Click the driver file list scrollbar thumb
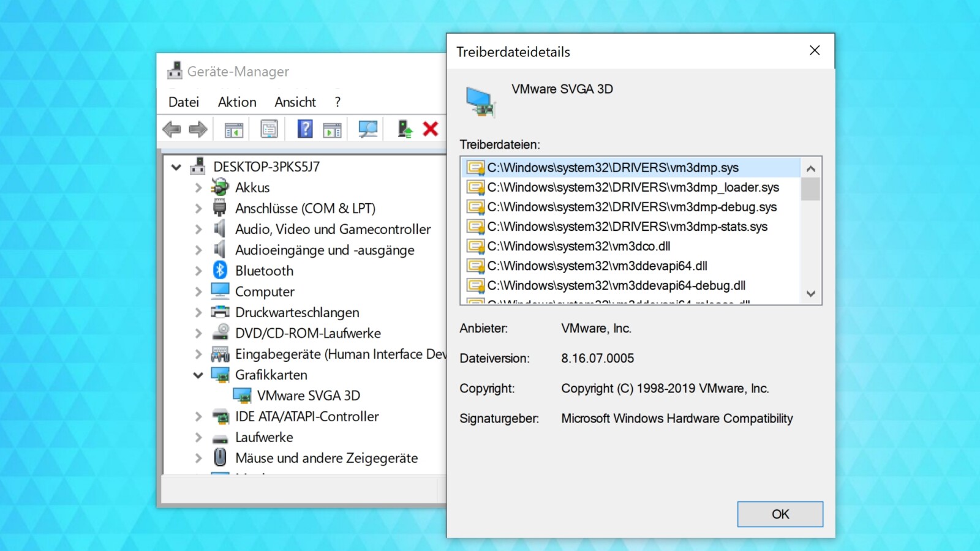 click(x=810, y=189)
